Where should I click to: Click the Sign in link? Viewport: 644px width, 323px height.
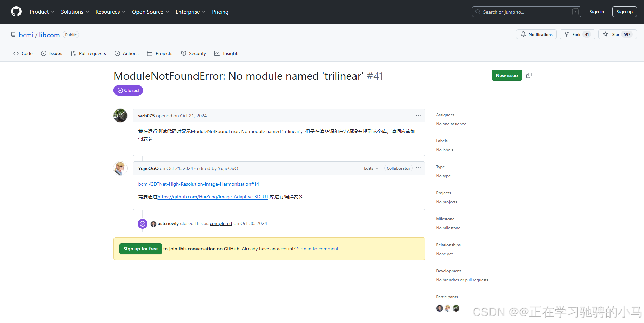596,12
